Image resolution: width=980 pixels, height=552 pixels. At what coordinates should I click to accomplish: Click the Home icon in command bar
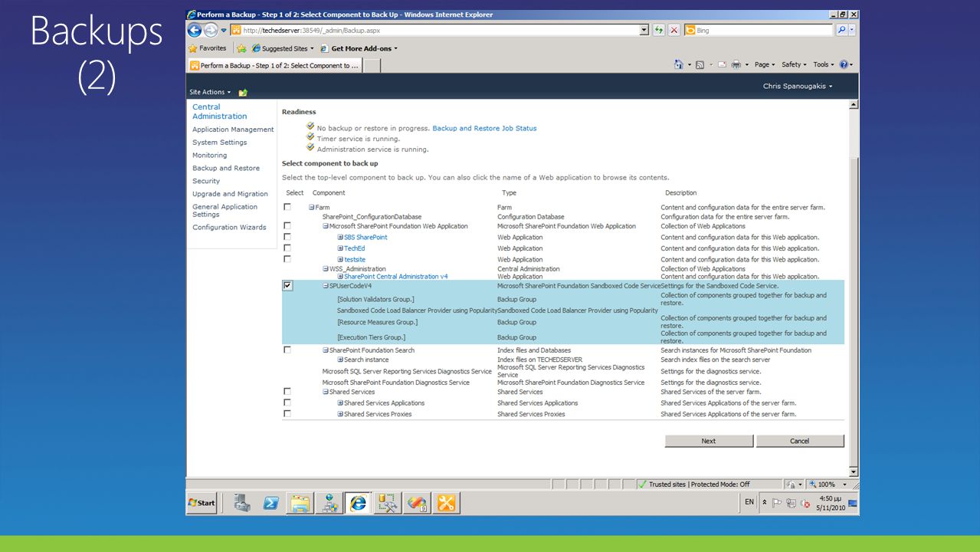[x=679, y=65]
